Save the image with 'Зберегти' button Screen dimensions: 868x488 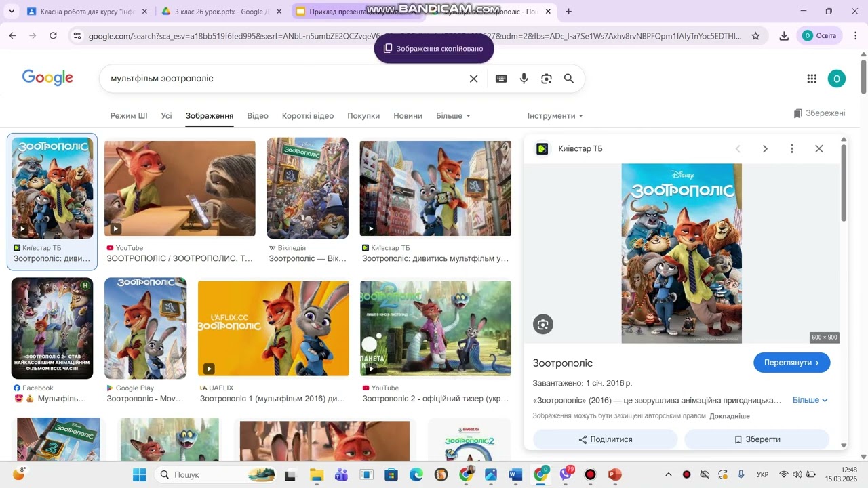(757, 439)
